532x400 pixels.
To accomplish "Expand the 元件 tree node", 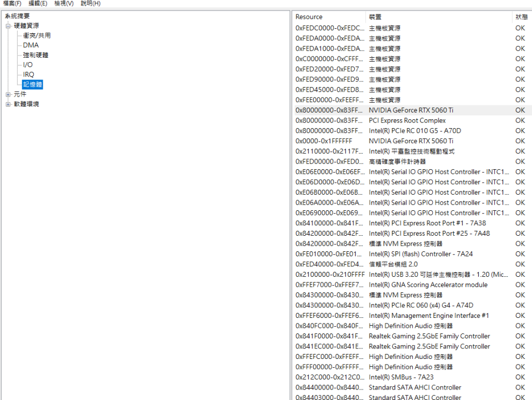I will click(x=8, y=94).
